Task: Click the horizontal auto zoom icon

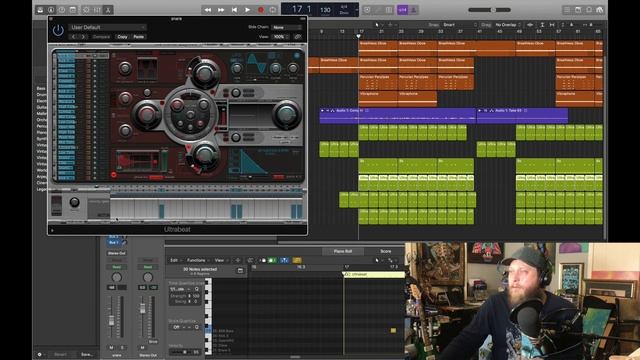Action: [x=552, y=25]
